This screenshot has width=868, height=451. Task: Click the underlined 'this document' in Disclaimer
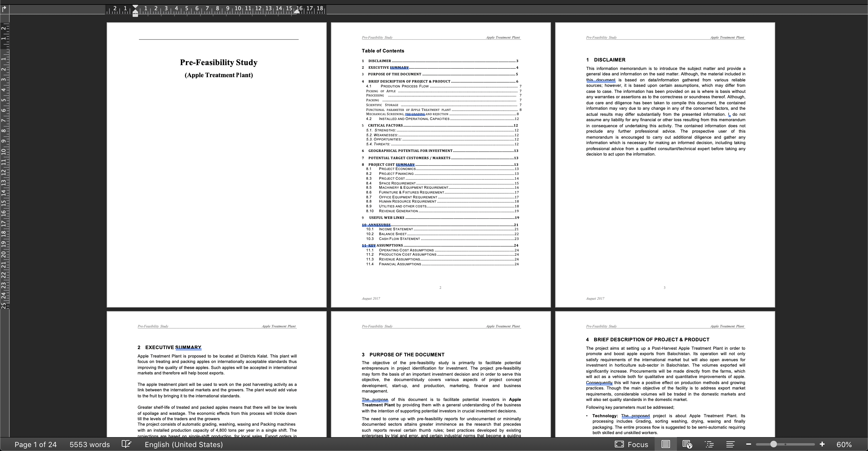(601, 80)
